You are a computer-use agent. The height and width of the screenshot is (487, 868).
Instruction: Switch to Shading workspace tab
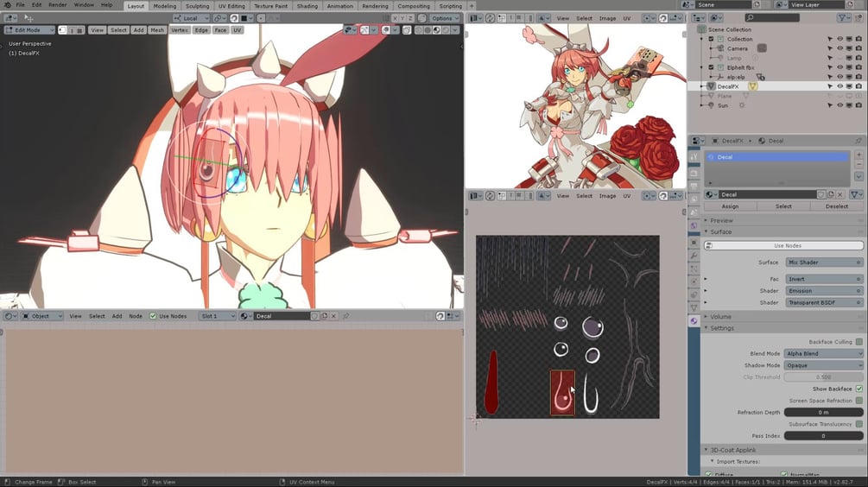307,6
